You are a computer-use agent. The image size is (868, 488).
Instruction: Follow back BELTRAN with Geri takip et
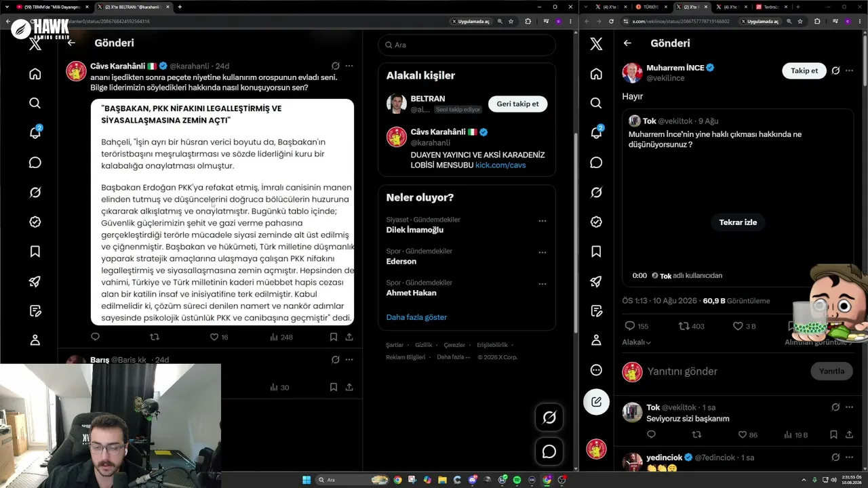518,104
